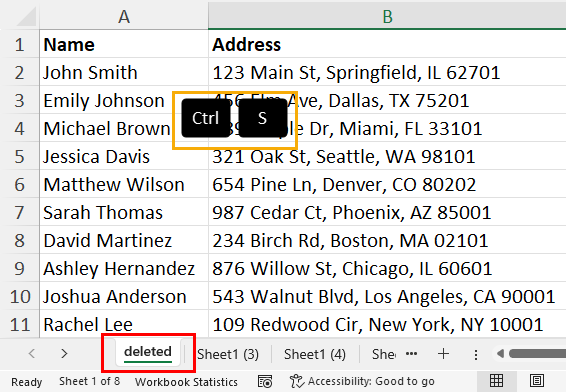Select row 2 header

[x=19, y=72]
